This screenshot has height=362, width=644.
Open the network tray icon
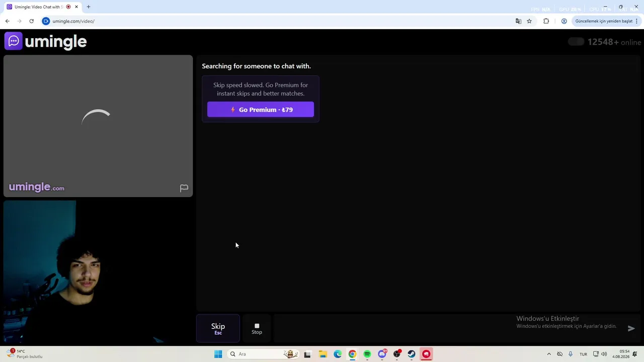click(x=596, y=354)
